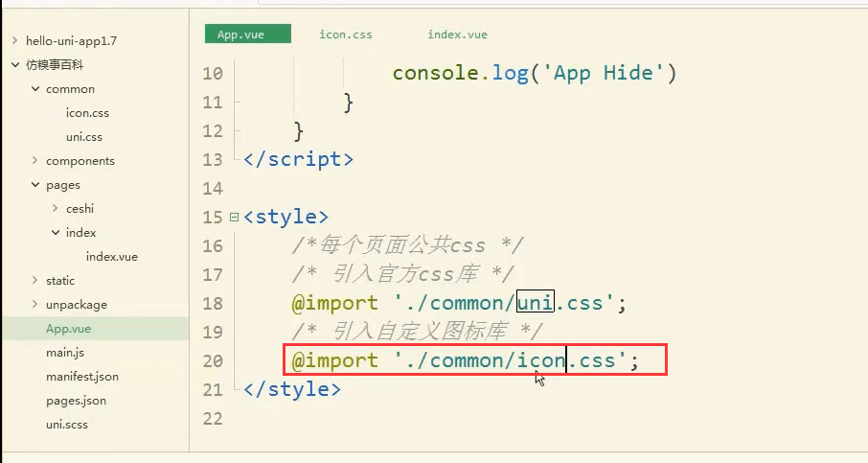Click the closing </script> tag
The width and height of the screenshot is (868, 463).
pos(298,159)
